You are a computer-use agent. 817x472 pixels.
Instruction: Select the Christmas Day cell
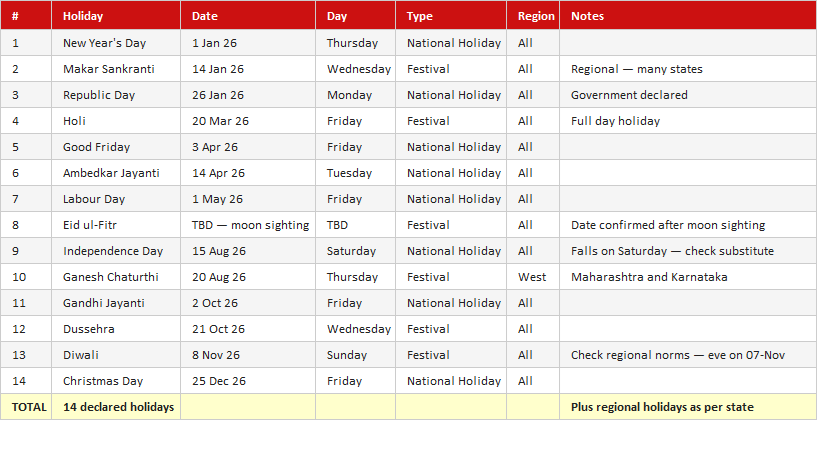pos(116,381)
